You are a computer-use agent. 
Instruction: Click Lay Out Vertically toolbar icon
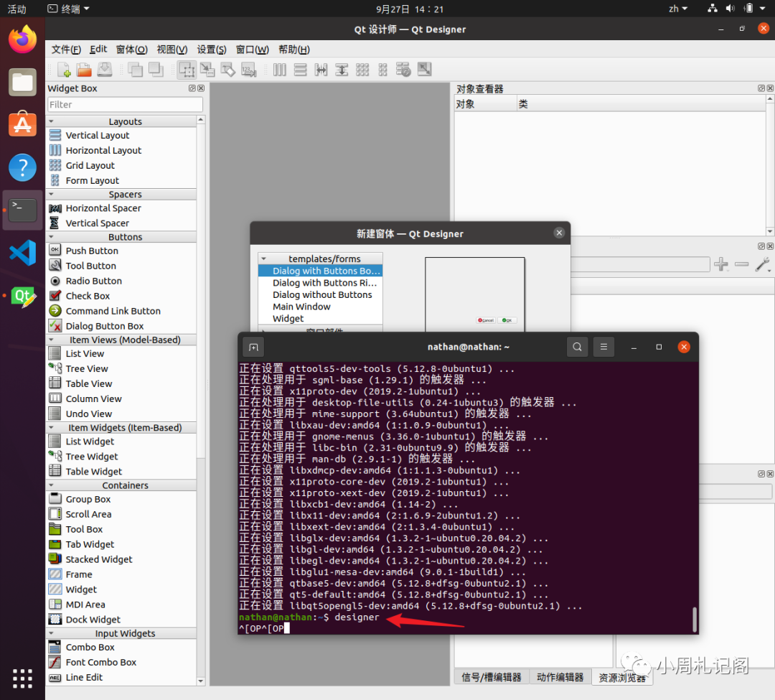[x=300, y=70]
